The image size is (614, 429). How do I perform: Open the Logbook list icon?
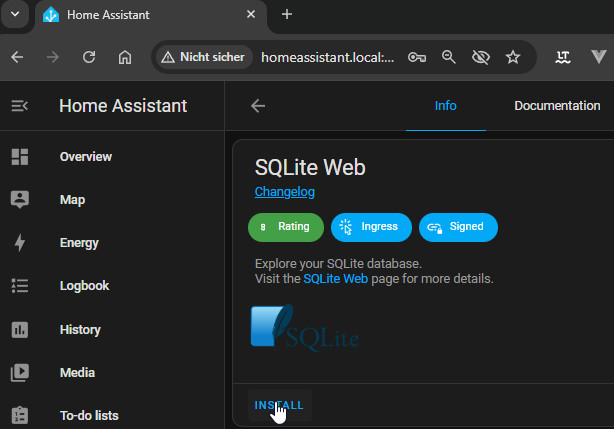19,286
